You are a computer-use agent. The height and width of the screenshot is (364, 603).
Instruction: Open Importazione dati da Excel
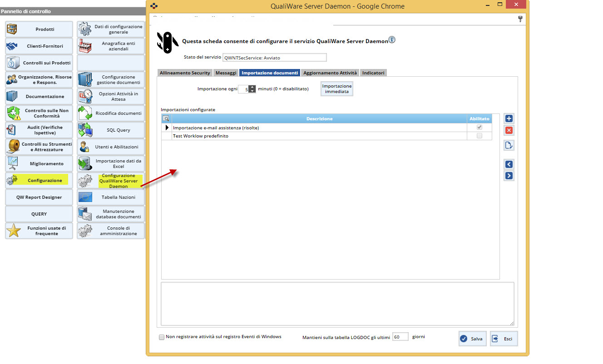pyautogui.click(x=111, y=164)
